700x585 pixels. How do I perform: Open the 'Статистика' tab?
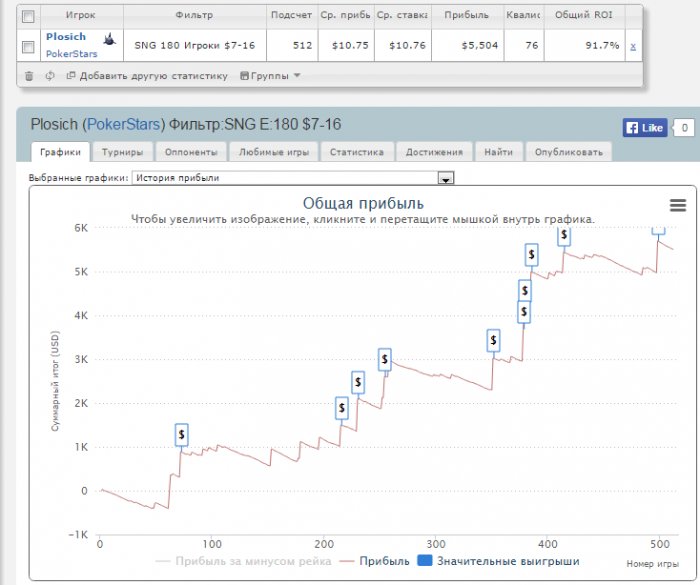tap(356, 152)
